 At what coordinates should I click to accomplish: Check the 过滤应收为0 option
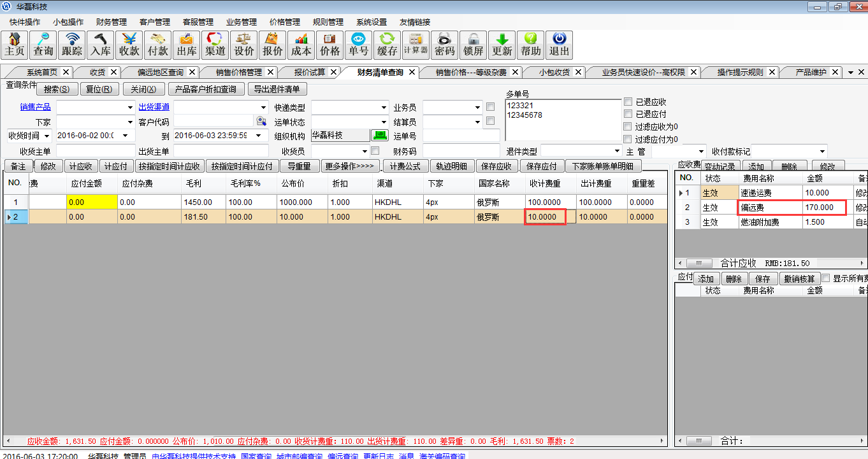click(628, 127)
